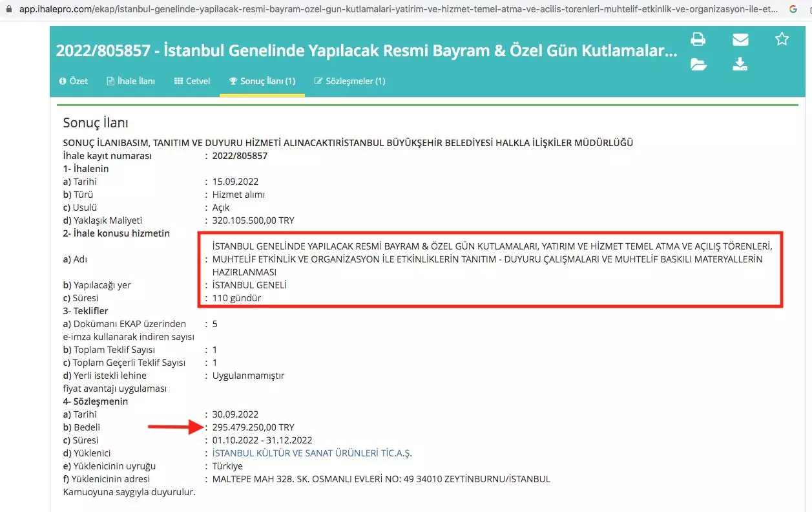Click the print icon in the header
The image size is (812, 512).
point(698,39)
